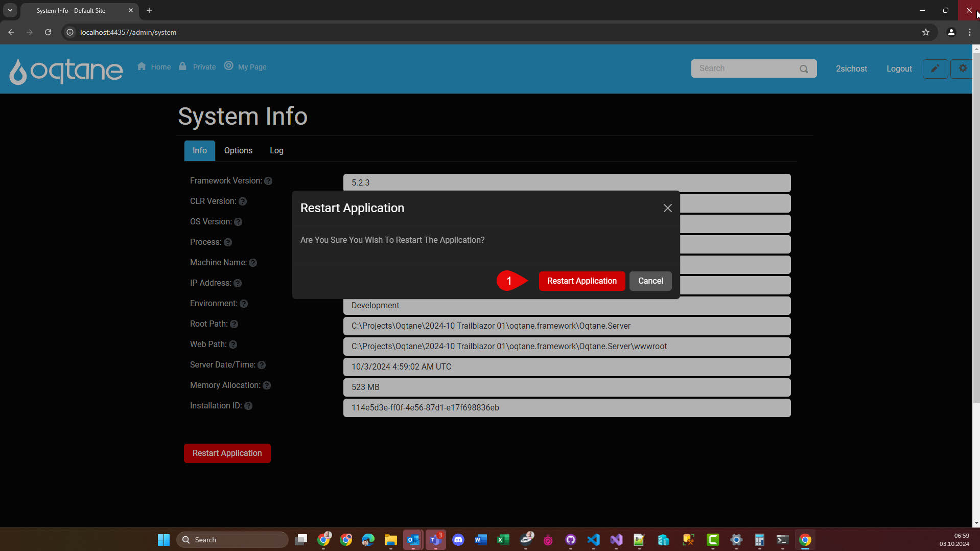Image resolution: width=980 pixels, height=551 pixels.
Task: Click the Installation ID help icon
Action: tap(248, 406)
